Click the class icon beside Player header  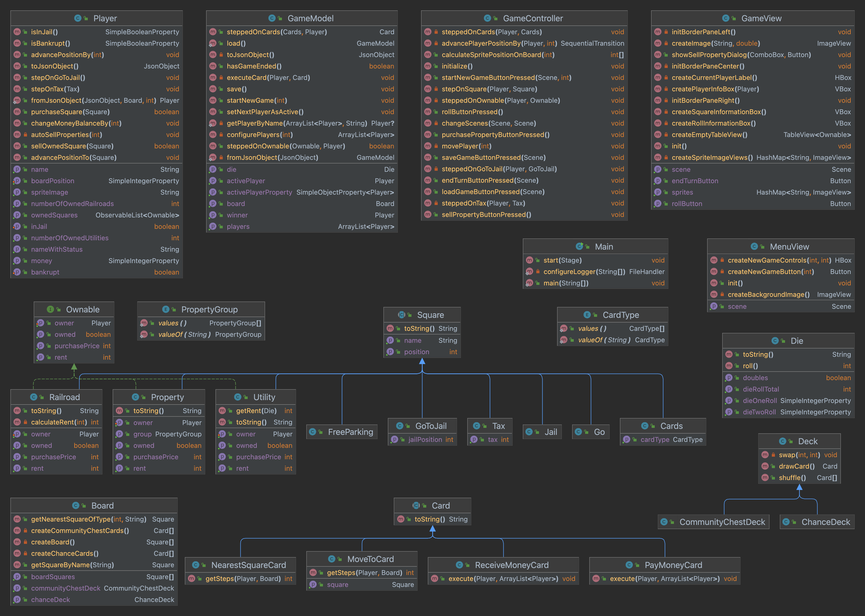click(78, 18)
